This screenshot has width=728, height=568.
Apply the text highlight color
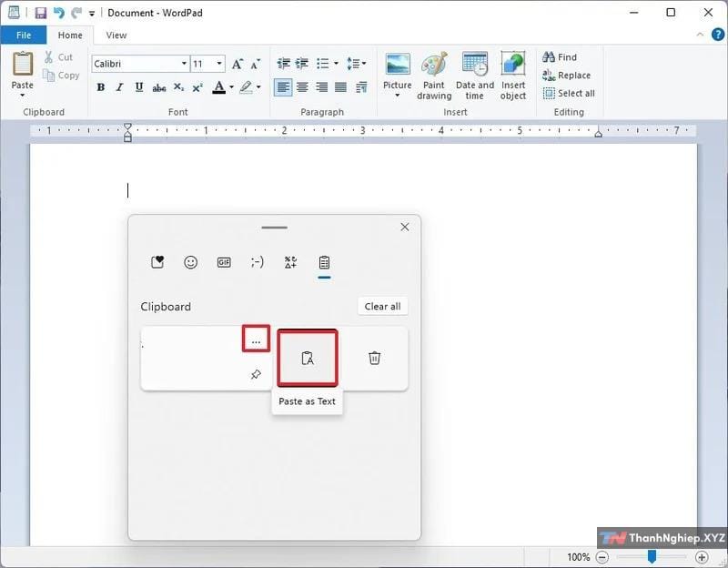pyautogui.click(x=246, y=86)
